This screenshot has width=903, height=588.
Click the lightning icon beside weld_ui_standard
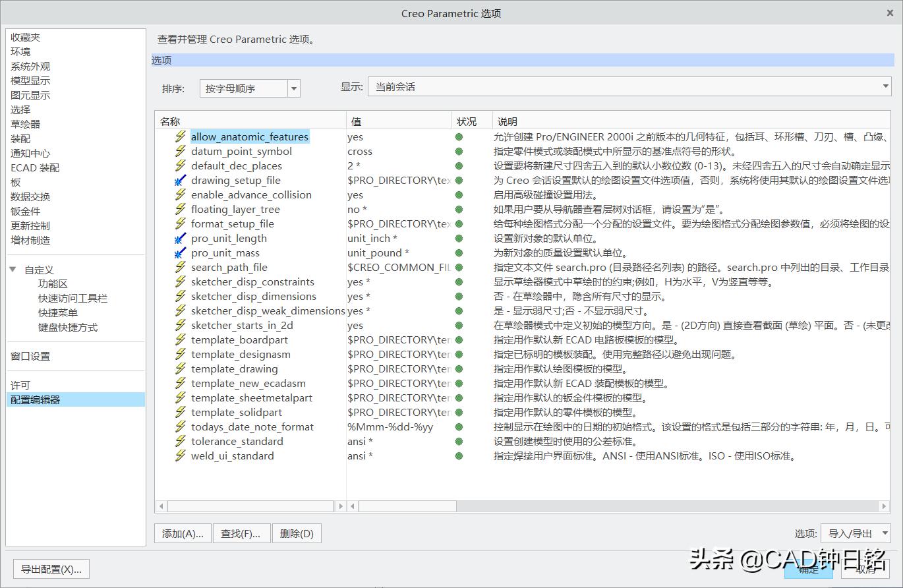tap(180, 456)
